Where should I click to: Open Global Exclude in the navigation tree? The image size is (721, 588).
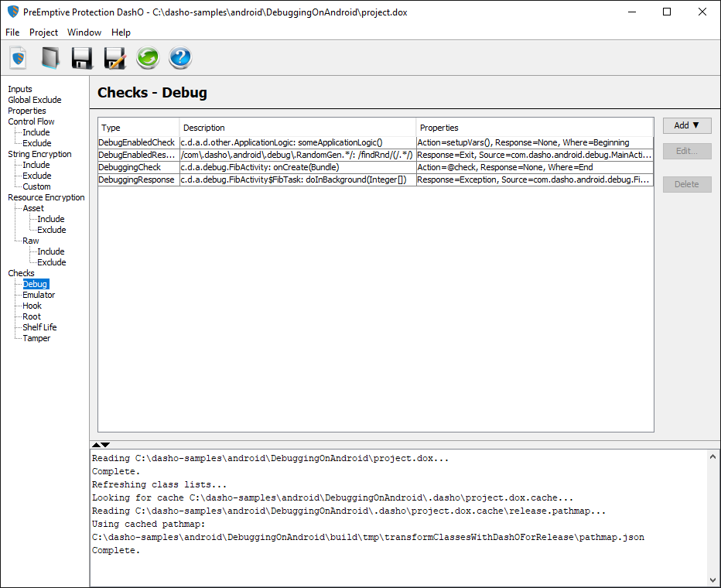pos(35,100)
